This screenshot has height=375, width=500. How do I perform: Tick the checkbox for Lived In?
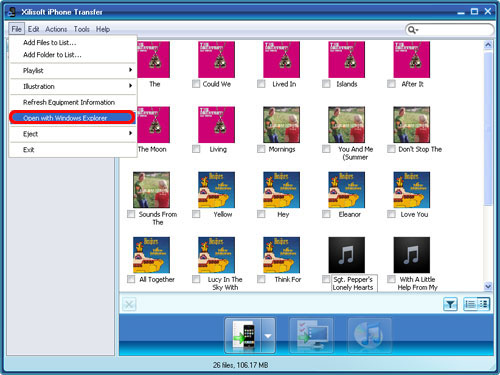(261, 84)
